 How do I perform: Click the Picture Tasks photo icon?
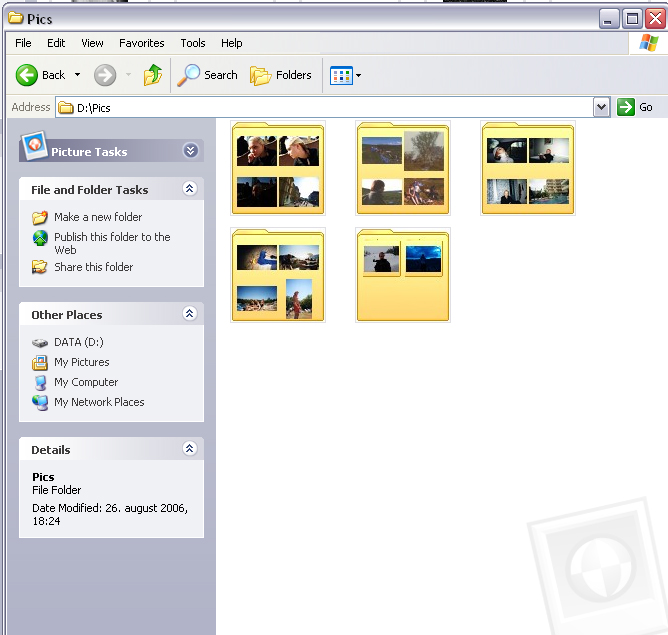click(x=34, y=145)
